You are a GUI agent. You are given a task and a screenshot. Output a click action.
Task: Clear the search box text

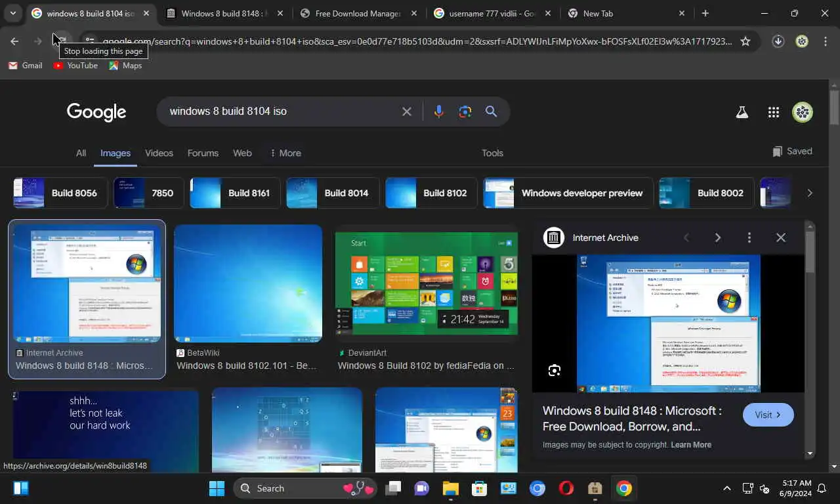coord(407,112)
